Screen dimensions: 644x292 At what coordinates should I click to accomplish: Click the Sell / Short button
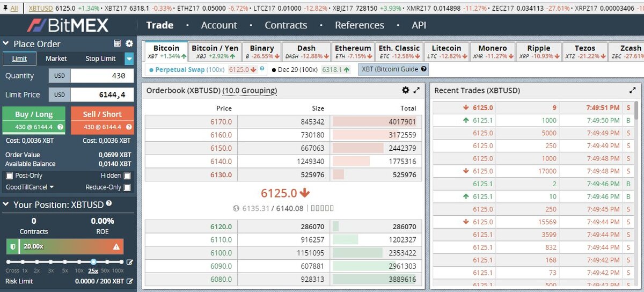coord(101,120)
